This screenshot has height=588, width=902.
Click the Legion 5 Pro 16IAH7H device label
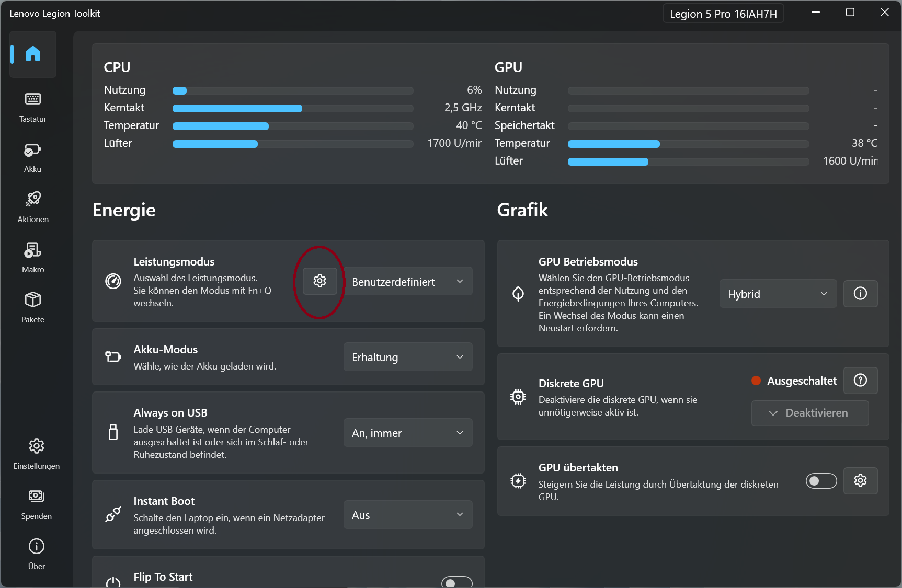point(723,14)
